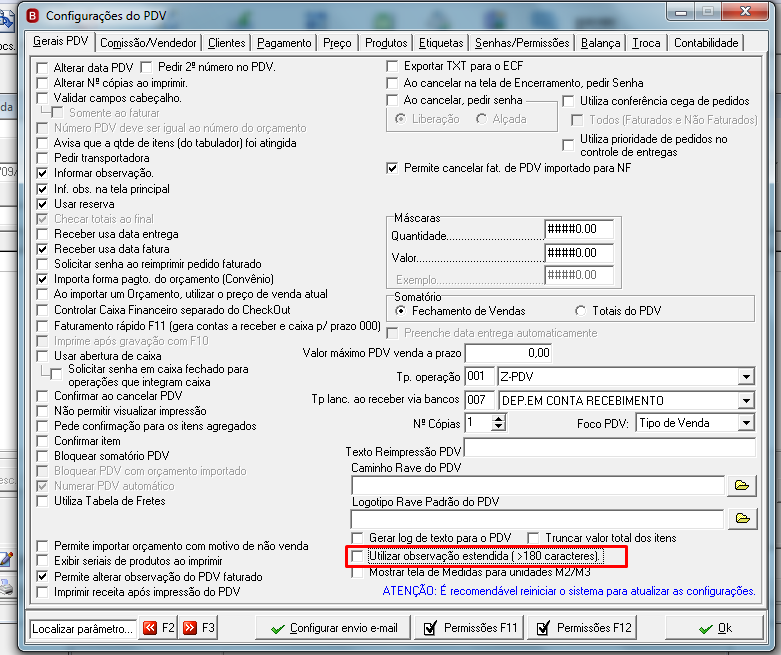Expand the Tp. operação Z-PDV dropdown
Image resolution: width=781 pixels, height=655 pixels.
746,377
